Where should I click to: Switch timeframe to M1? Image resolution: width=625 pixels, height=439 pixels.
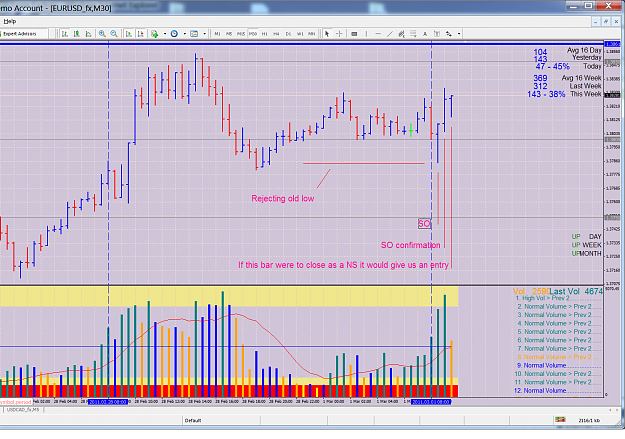click(x=217, y=34)
